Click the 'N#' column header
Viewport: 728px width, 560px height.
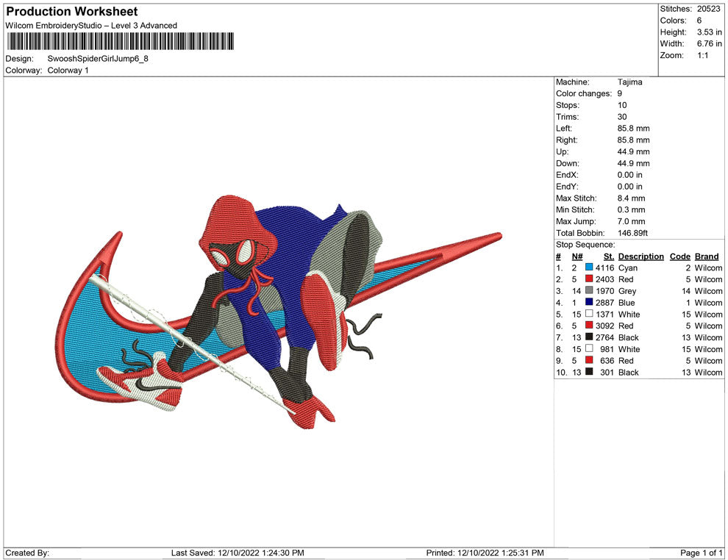tap(577, 256)
